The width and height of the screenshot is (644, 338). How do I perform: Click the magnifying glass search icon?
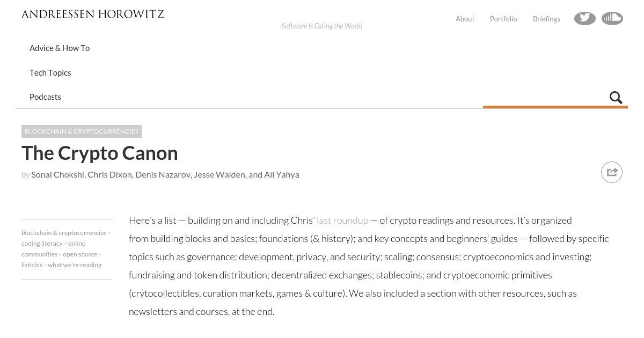(616, 98)
